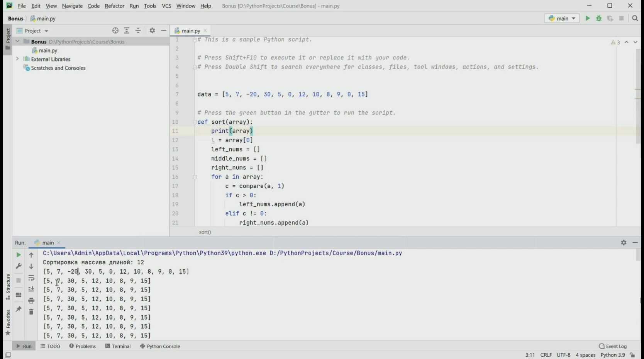Select the main tab in Run panel
This screenshot has height=359, width=644.
[x=48, y=243]
